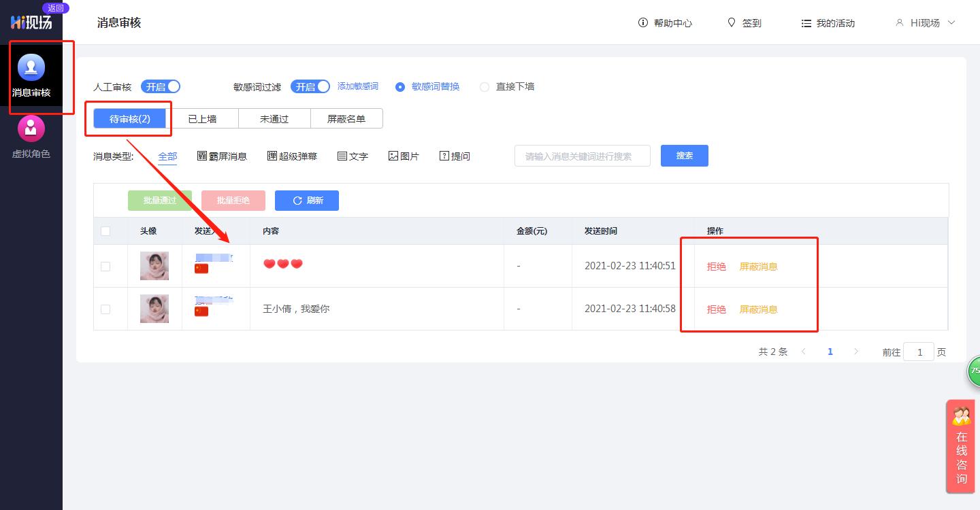
Task: Open the 在线咨询 consultation panel
Action: click(x=961, y=447)
